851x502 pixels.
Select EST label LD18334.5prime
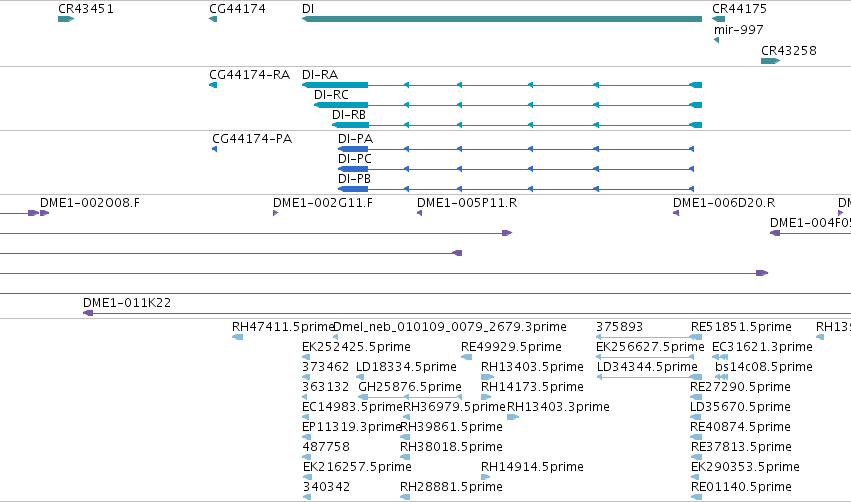coord(406,367)
